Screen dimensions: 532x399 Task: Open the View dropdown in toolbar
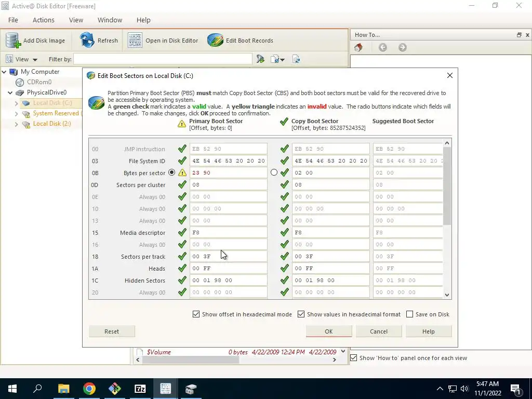tap(22, 59)
